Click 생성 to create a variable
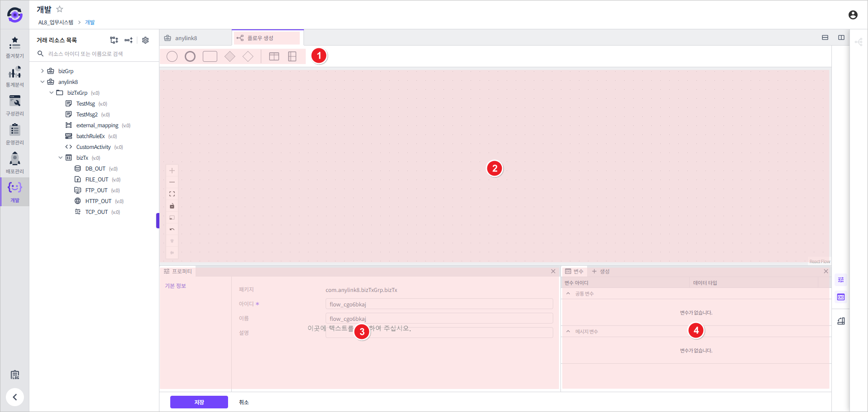The width and height of the screenshot is (868, 412). click(601, 271)
